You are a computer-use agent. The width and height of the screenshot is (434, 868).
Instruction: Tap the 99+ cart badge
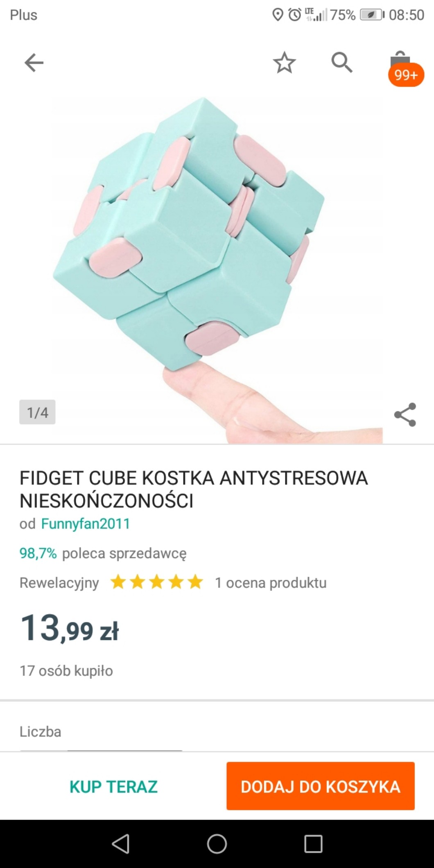pyautogui.click(x=406, y=75)
